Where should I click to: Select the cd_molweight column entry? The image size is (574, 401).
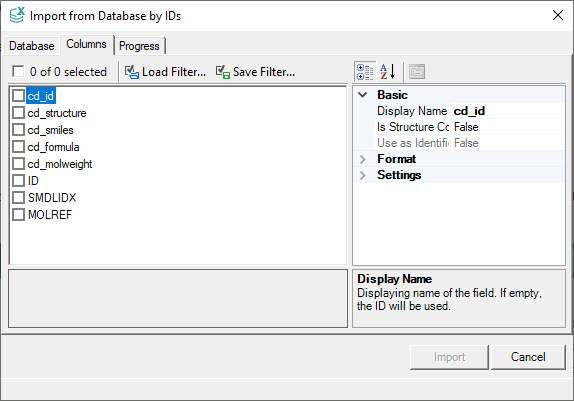60,164
